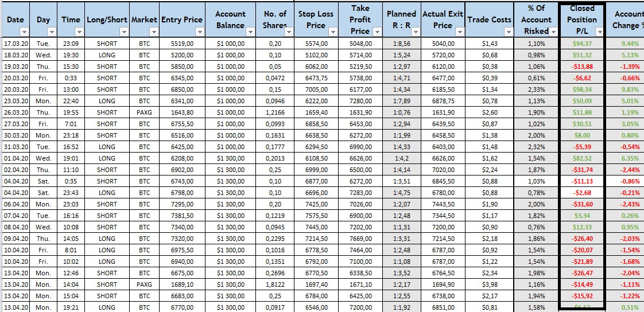Click planned ratio cell 1:1,08

[x=402, y=262]
